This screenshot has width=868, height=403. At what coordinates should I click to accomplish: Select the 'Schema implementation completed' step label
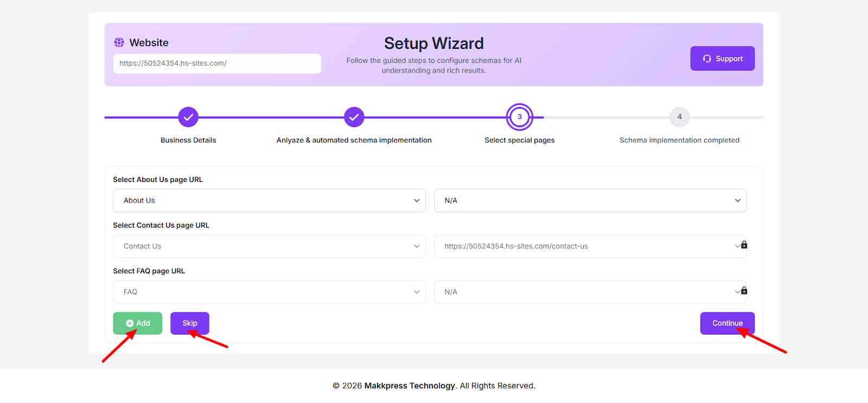click(x=679, y=140)
